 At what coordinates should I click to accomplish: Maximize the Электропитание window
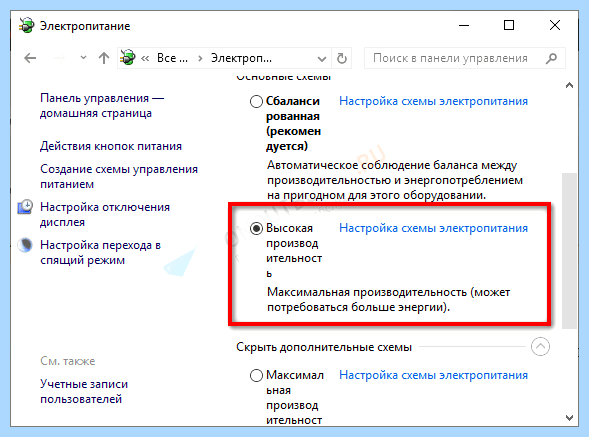[x=509, y=26]
